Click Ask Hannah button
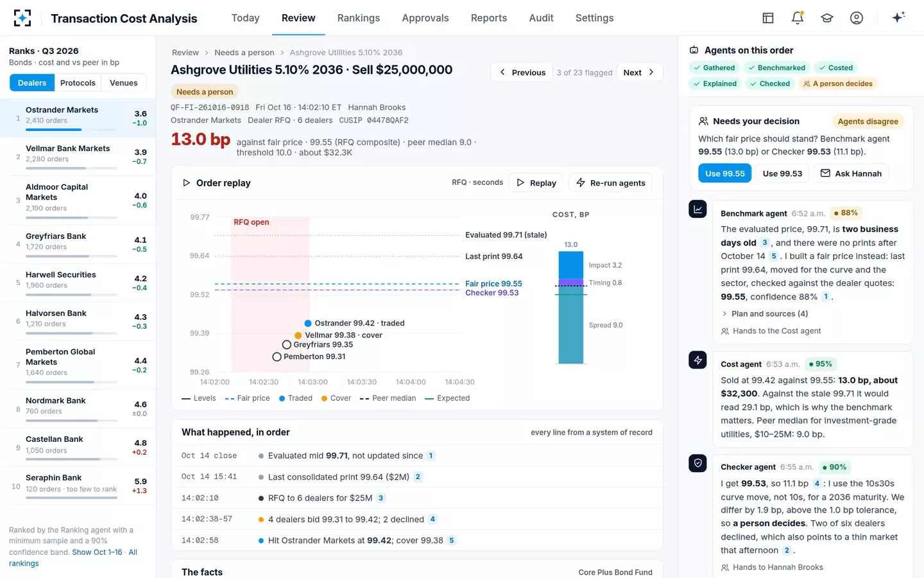This screenshot has height=578, width=924. pos(851,173)
